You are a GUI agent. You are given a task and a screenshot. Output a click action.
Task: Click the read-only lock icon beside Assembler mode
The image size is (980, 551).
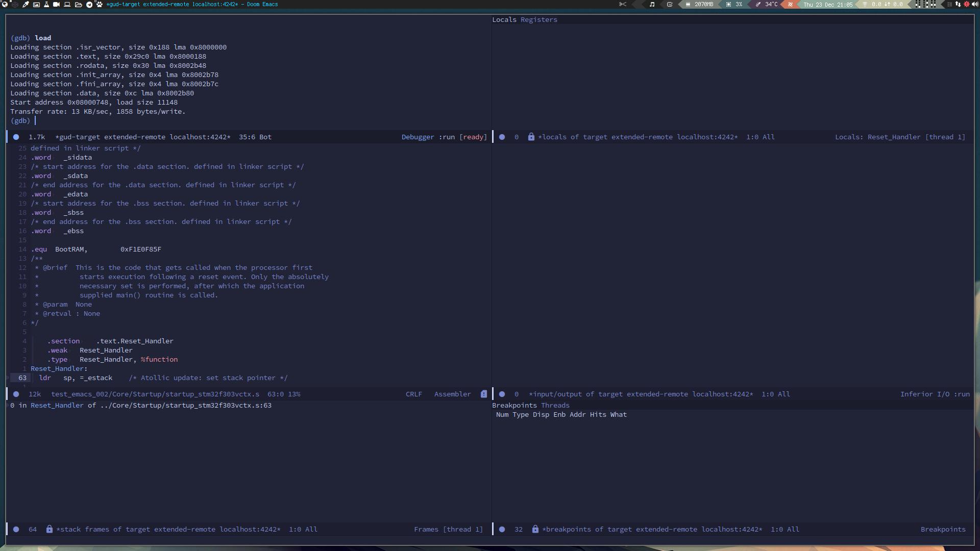pos(484,394)
